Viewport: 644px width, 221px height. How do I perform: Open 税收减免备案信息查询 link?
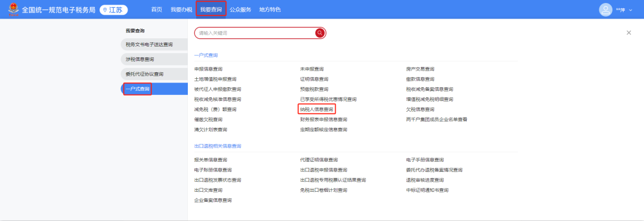(429, 90)
